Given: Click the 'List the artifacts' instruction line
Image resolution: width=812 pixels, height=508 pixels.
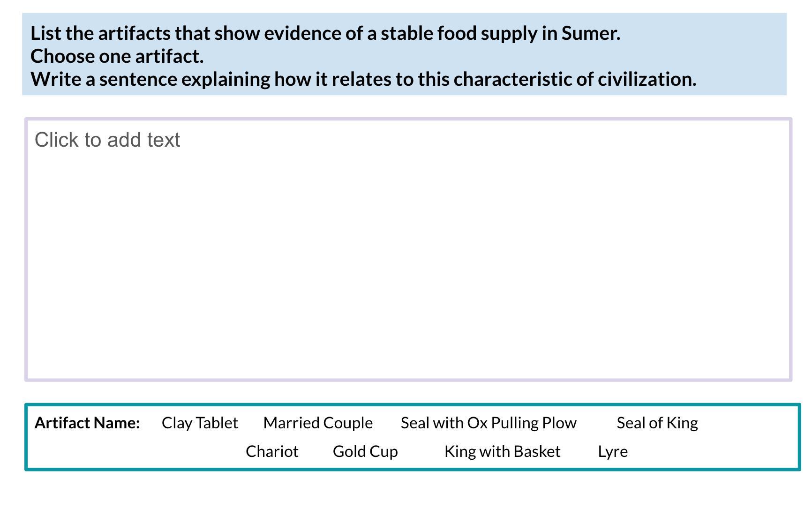Looking at the screenshot, I should point(325,33).
